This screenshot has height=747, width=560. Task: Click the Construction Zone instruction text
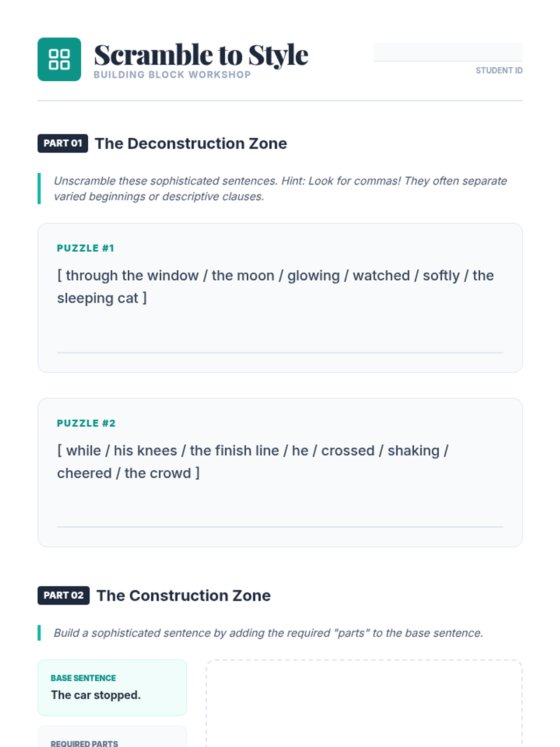coord(268,633)
